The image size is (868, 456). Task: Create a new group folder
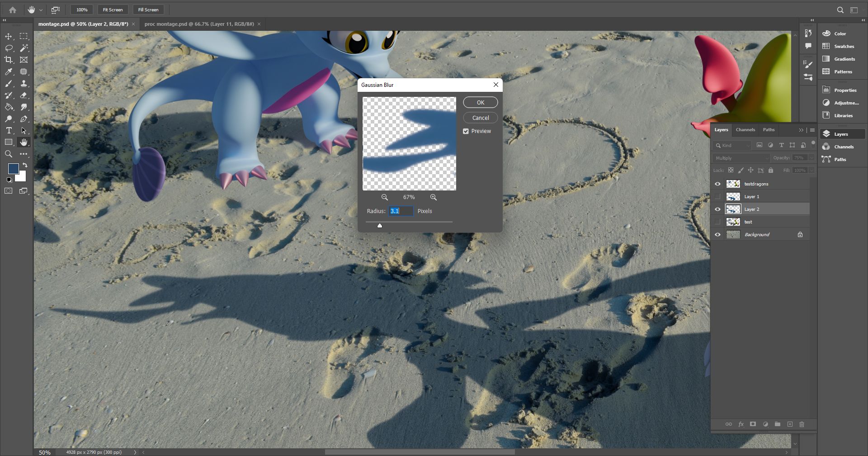point(778,424)
